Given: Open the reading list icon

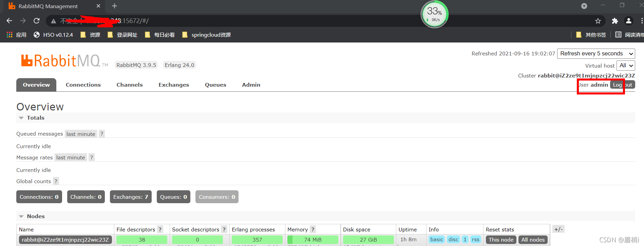Looking at the screenshot, I should [619, 35].
